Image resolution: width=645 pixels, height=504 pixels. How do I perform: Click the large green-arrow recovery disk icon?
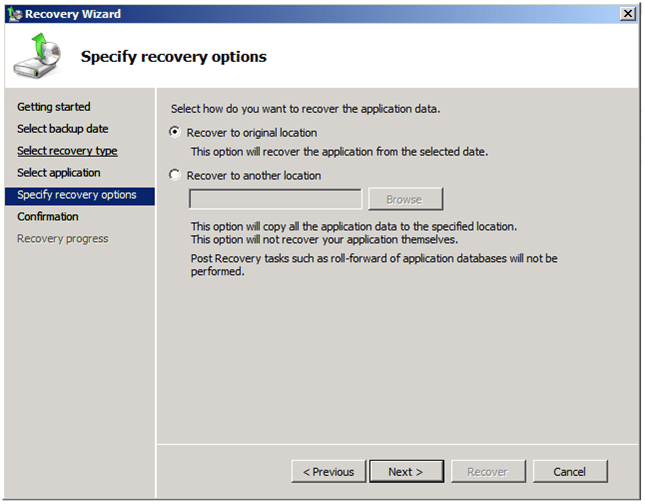(36, 57)
